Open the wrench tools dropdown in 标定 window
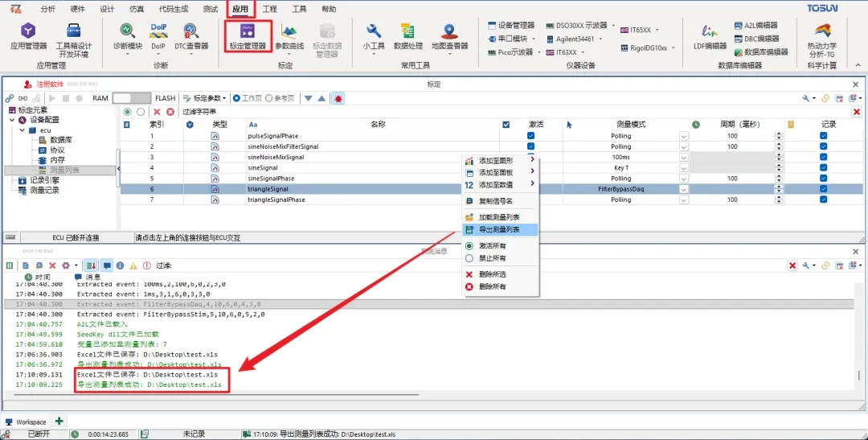Image resolution: width=868 pixels, height=440 pixels. click(x=809, y=98)
